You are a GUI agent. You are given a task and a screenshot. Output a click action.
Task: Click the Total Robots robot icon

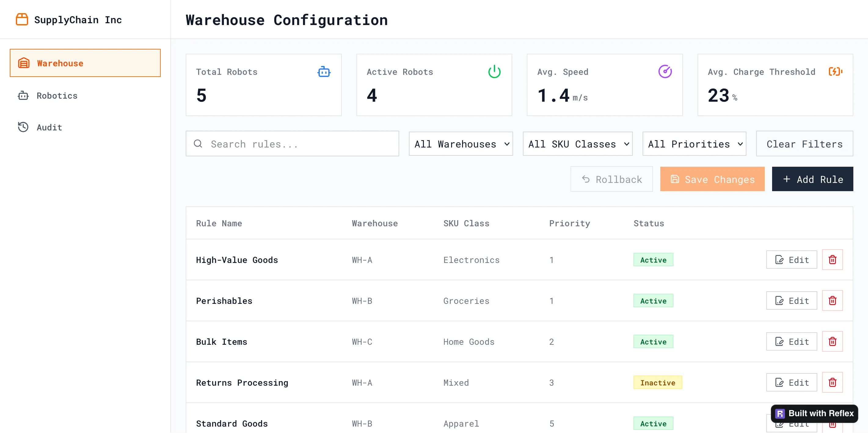click(x=323, y=72)
